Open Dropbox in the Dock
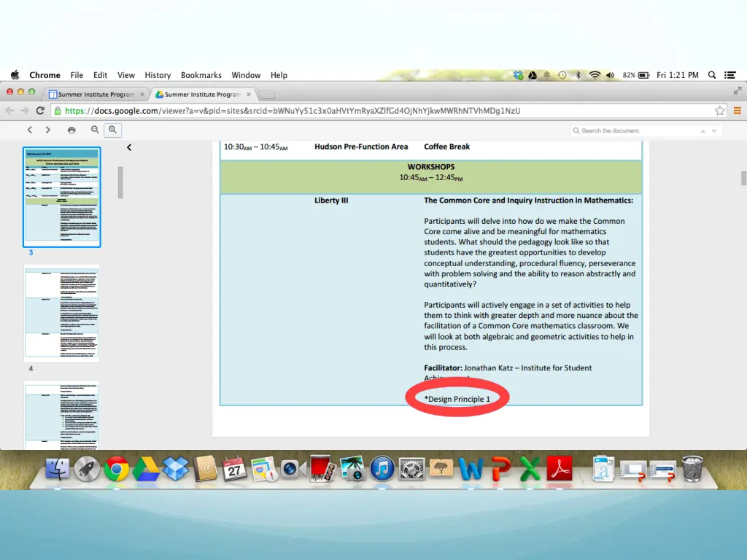This screenshot has width=747, height=560. (175, 469)
